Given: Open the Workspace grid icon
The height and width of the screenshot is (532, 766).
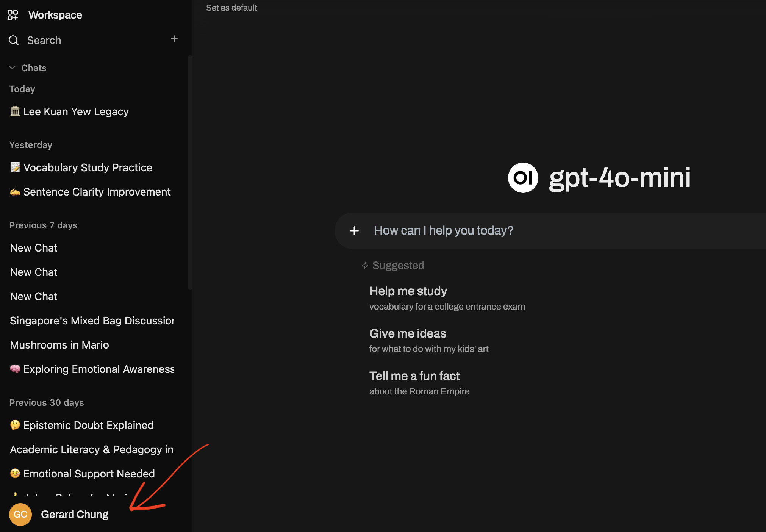Looking at the screenshot, I should pyautogui.click(x=13, y=15).
